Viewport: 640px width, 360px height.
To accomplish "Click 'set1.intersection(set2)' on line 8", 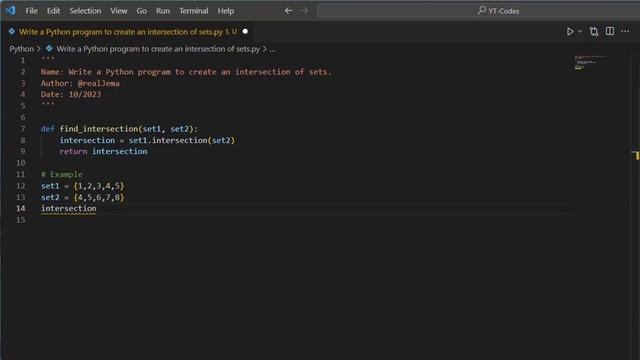I will [182, 140].
